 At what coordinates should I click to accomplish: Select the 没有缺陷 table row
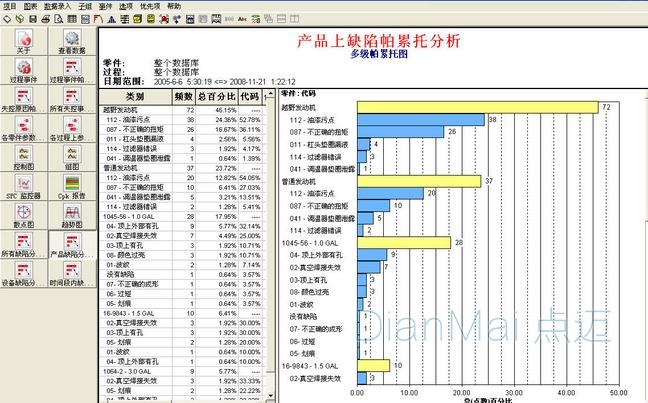point(182,274)
